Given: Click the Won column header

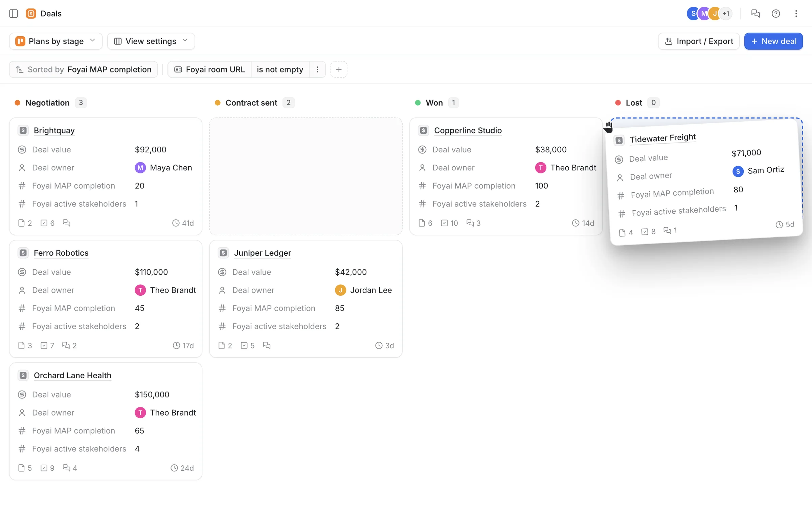Looking at the screenshot, I should click(x=434, y=103).
